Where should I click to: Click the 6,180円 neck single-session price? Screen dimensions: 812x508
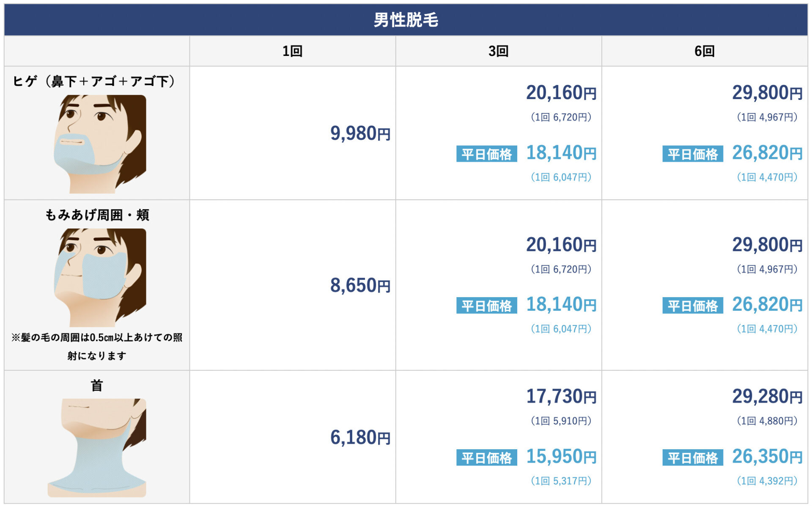[360, 437]
